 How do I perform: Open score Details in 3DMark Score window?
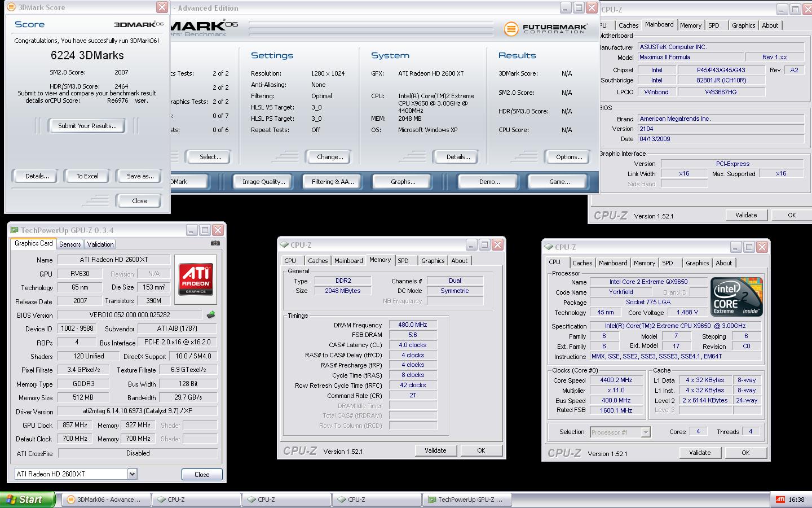coord(37,176)
